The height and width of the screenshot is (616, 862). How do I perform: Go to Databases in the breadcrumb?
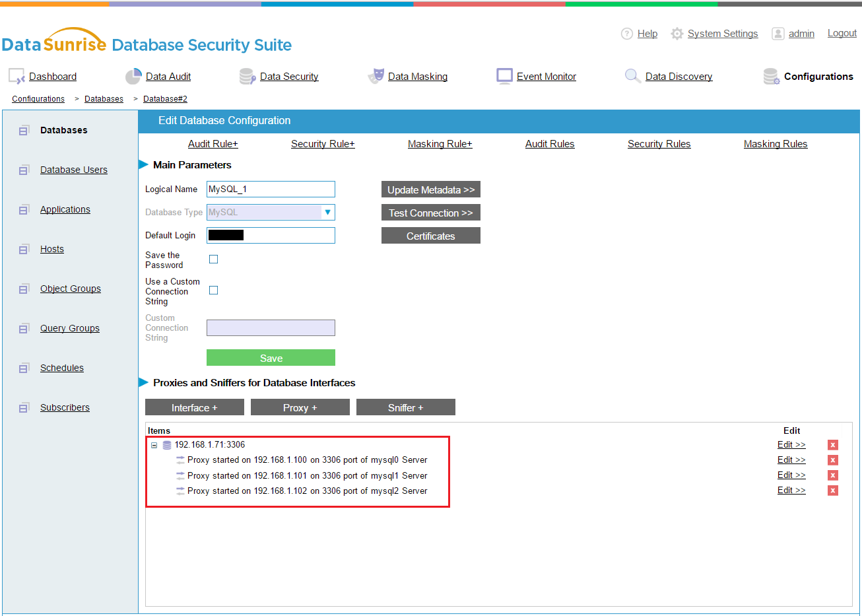[x=104, y=99]
